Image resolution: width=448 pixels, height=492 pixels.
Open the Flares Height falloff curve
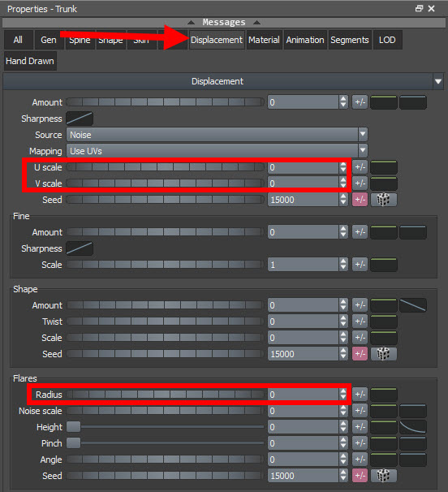coord(413,427)
